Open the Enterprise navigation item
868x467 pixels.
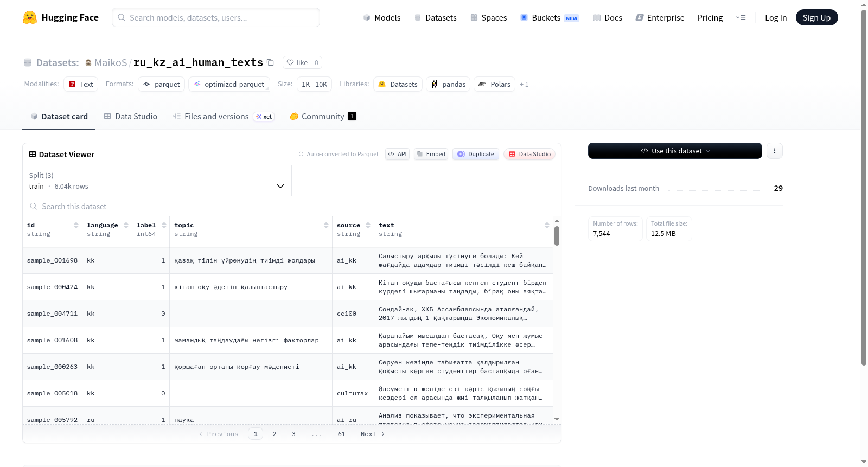(660, 17)
